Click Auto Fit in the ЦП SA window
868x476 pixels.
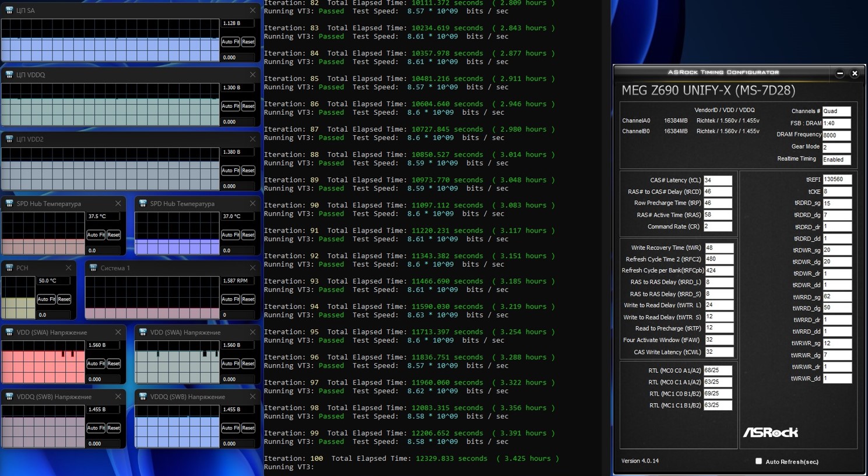[230, 42]
